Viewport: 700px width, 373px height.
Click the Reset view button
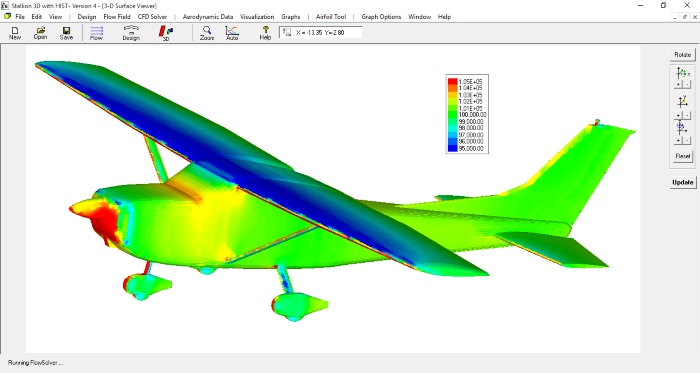coord(682,156)
